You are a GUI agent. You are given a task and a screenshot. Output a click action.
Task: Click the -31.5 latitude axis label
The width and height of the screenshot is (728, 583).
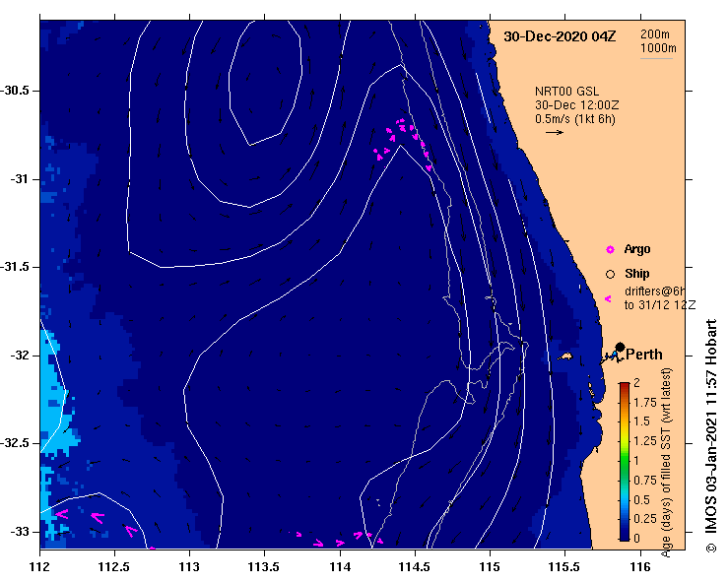14,267
